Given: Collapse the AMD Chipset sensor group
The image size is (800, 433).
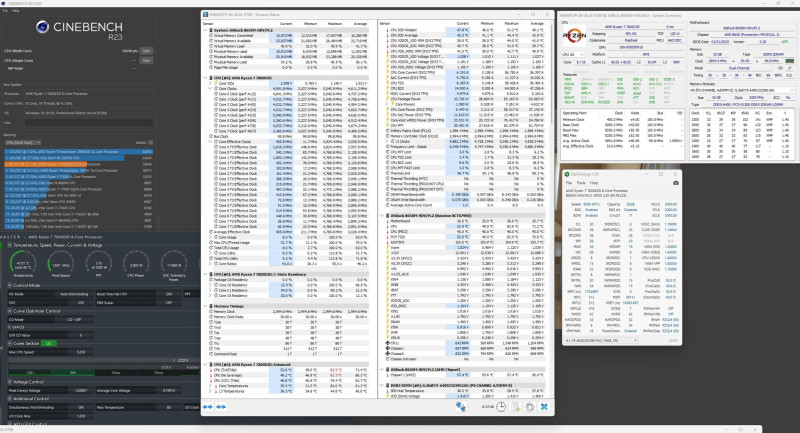Looking at the screenshot, I should (382, 369).
